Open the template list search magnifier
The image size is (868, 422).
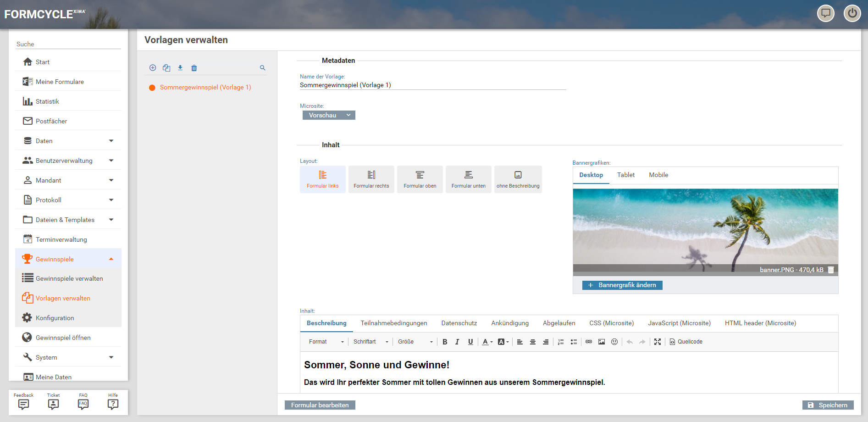pos(263,68)
